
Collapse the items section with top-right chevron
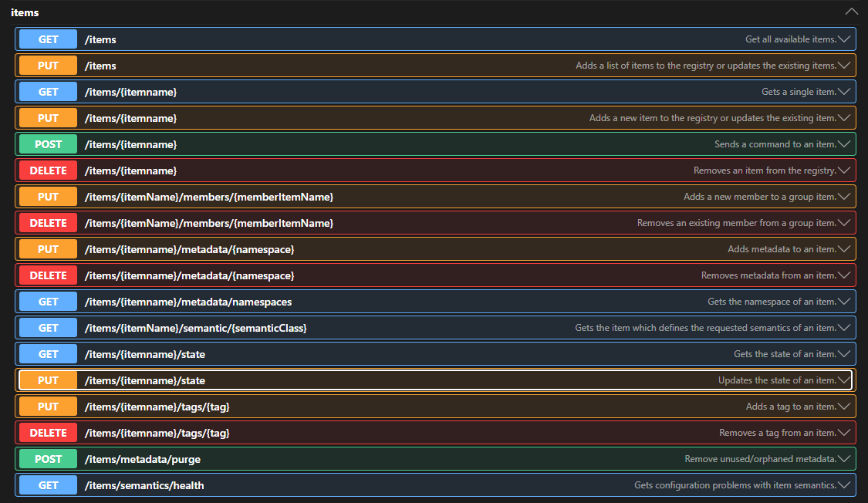click(851, 12)
